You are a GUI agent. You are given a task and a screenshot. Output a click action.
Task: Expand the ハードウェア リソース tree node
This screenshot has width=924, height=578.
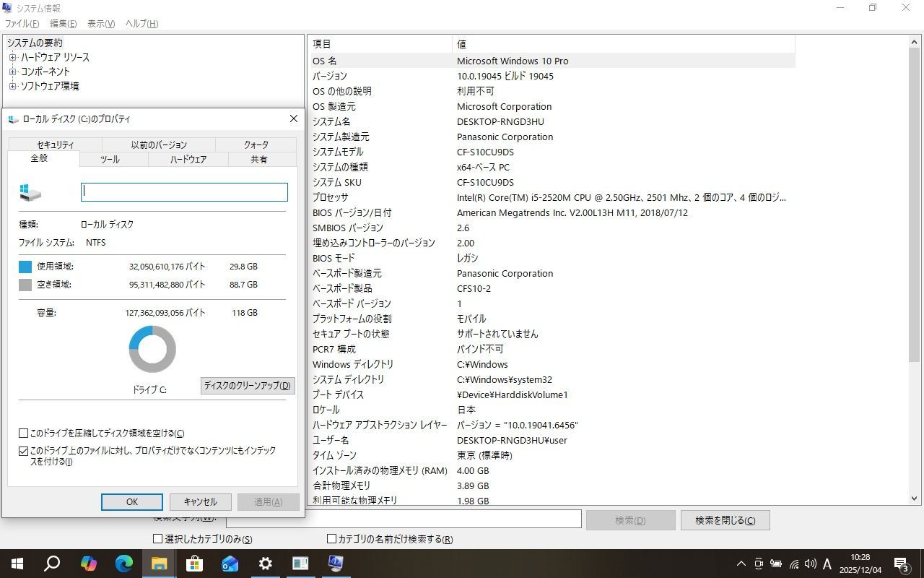12,57
